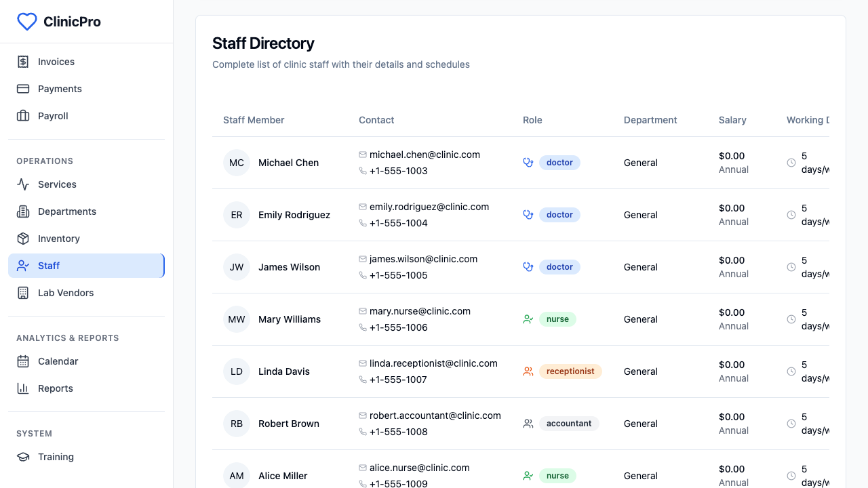Click the LD avatar for Linda Davis
Screen dimensions: 868x488
237,371
